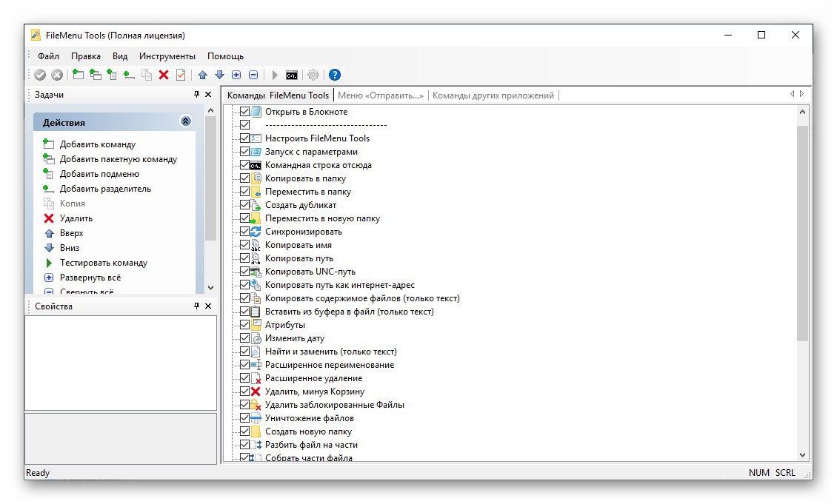Select the Команды FileMenu Tools tab

click(x=278, y=95)
